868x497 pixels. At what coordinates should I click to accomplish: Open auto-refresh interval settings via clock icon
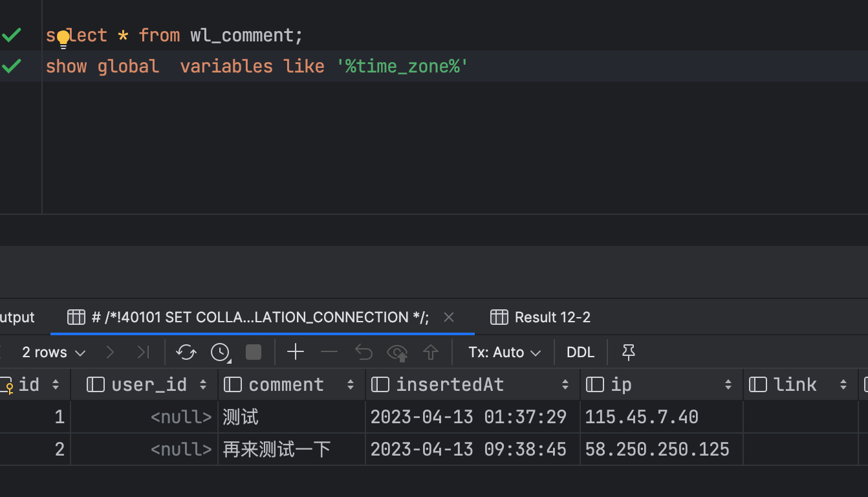pos(220,352)
